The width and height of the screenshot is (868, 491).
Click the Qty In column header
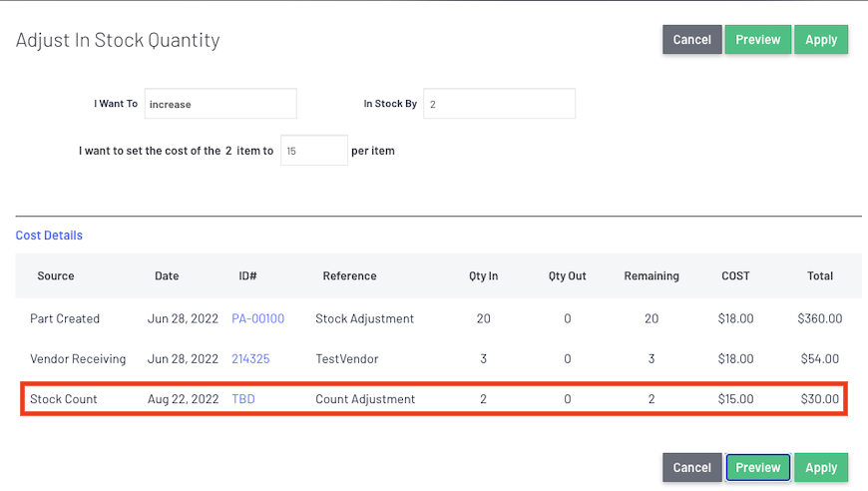483,275
